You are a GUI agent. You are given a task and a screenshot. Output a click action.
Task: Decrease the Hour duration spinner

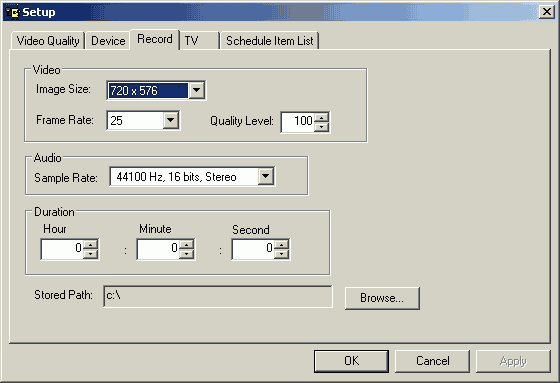[x=91, y=253]
